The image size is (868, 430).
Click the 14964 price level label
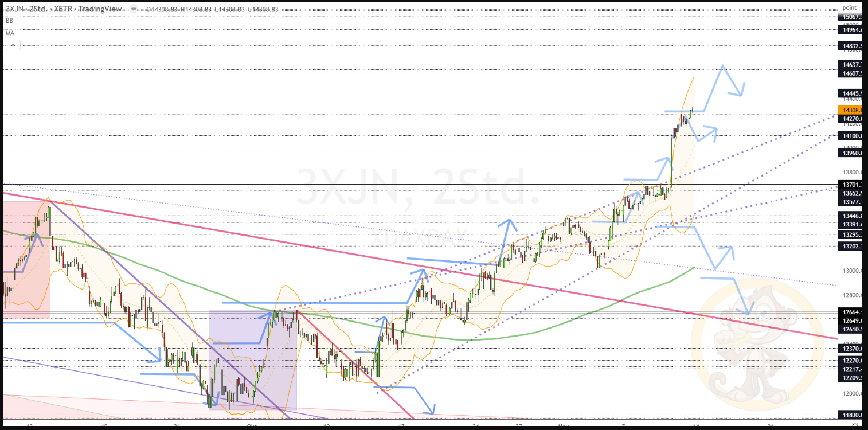point(850,30)
